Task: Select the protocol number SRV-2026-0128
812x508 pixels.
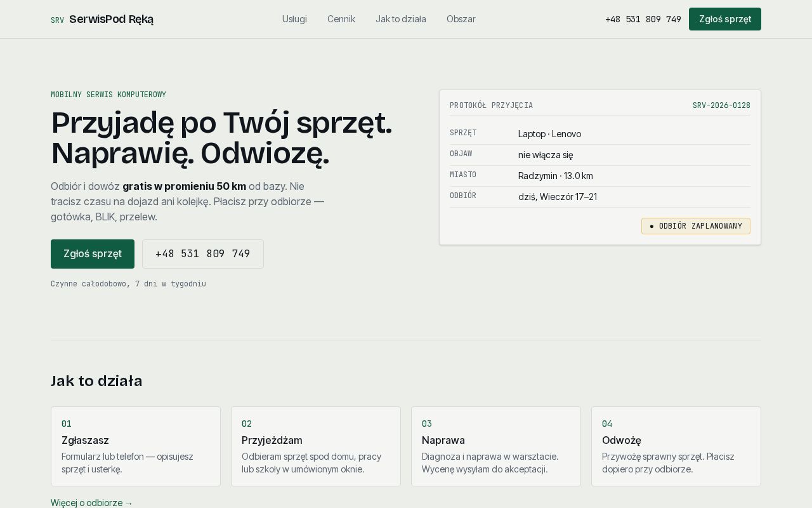Action: tap(721, 105)
